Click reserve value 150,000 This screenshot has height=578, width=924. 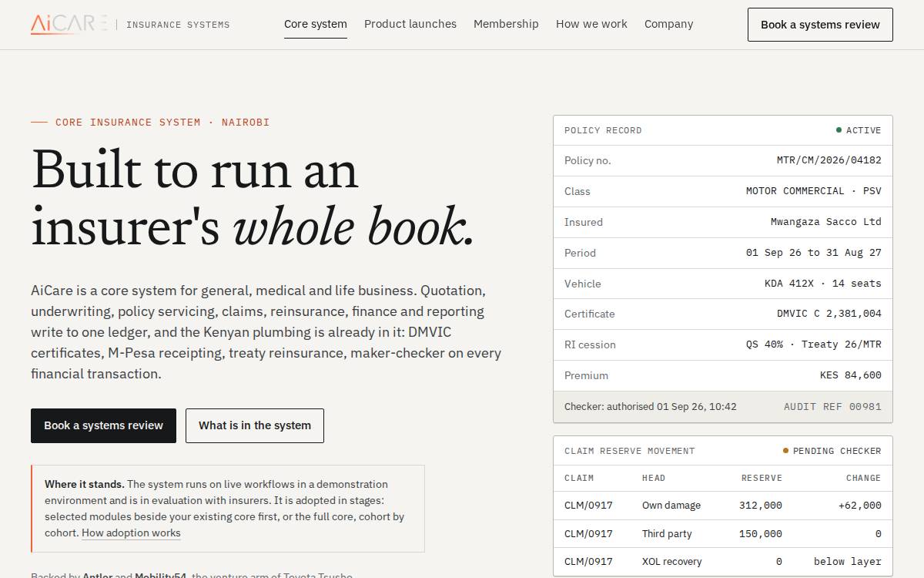pyautogui.click(x=760, y=533)
